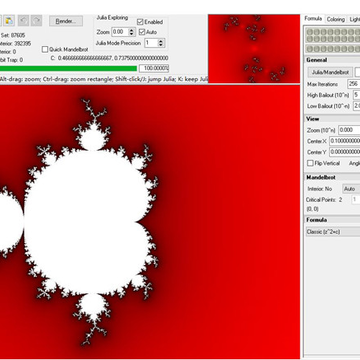The image size is (360, 360).
Task: Click the 'Alt-drag: zoom' hint text
Action: [20, 79]
